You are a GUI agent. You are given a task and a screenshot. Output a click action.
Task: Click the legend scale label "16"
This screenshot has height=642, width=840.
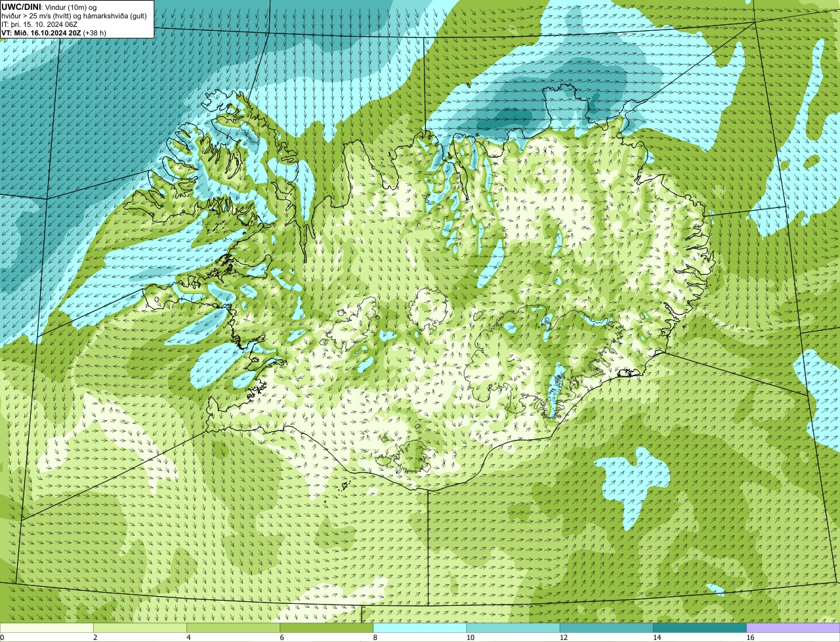[x=750, y=637]
